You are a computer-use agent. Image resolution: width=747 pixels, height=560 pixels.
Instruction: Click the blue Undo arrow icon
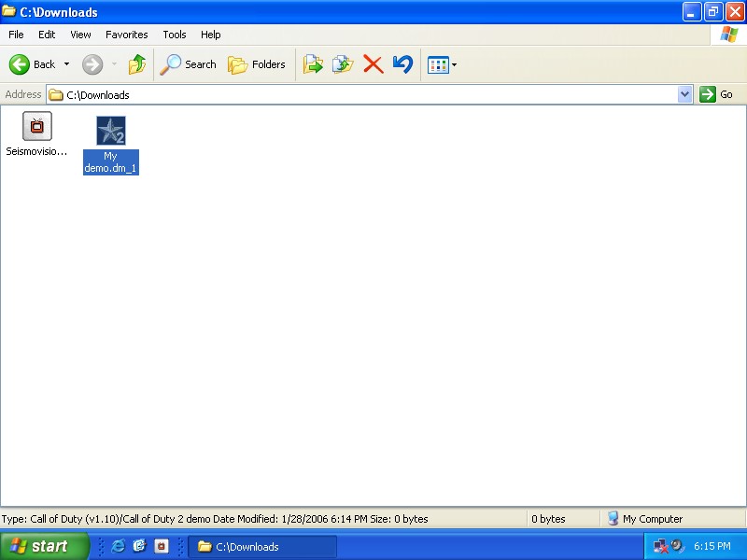click(x=402, y=64)
